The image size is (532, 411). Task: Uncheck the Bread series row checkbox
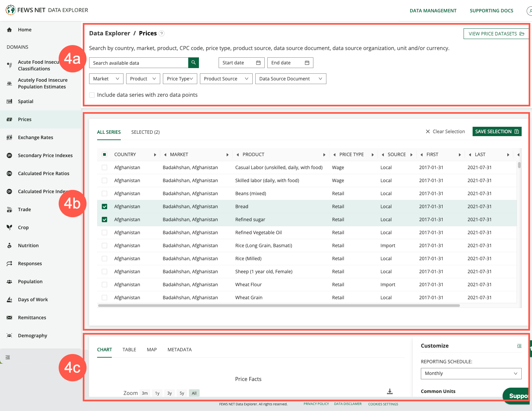pos(104,207)
